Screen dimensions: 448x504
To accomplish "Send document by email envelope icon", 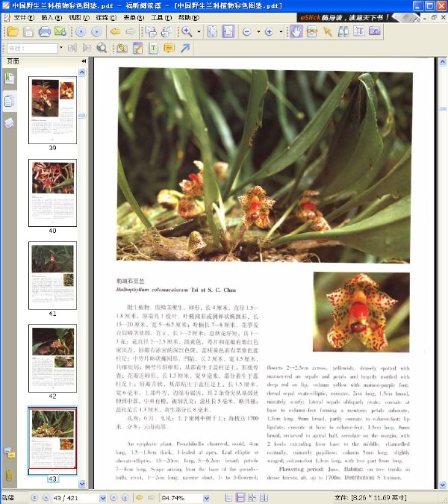I will 60,31.
